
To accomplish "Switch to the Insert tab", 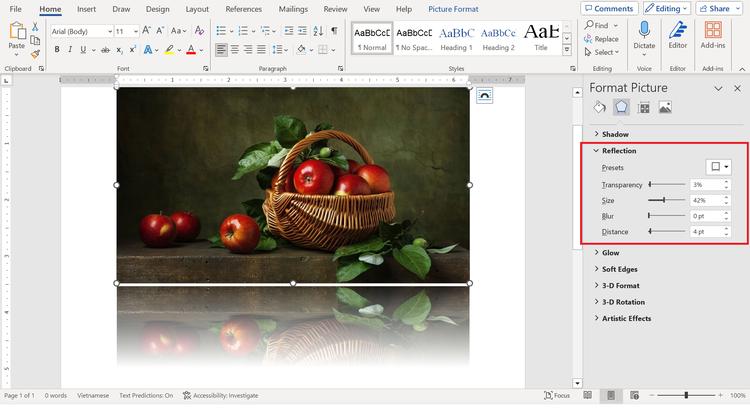I will pyautogui.click(x=87, y=9).
